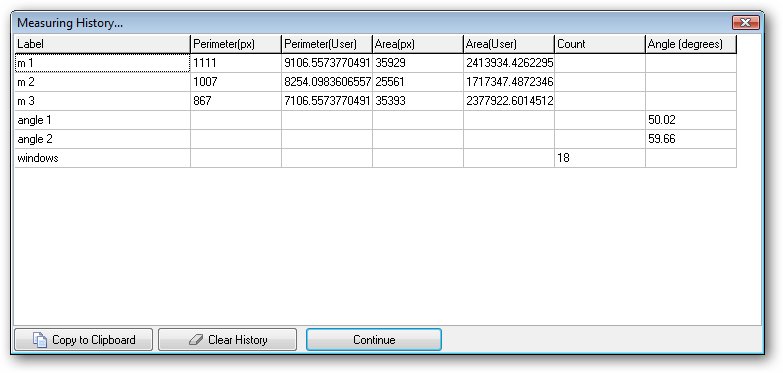Select the 'windows' label cell
The width and height of the screenshot is (783, 373).
pos(102,158)
